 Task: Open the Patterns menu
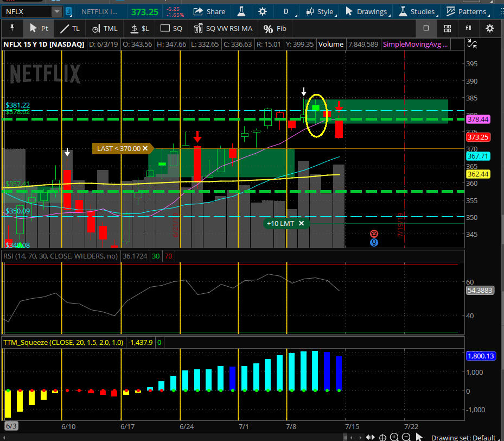pyautogui.click(x=466, y=11)
